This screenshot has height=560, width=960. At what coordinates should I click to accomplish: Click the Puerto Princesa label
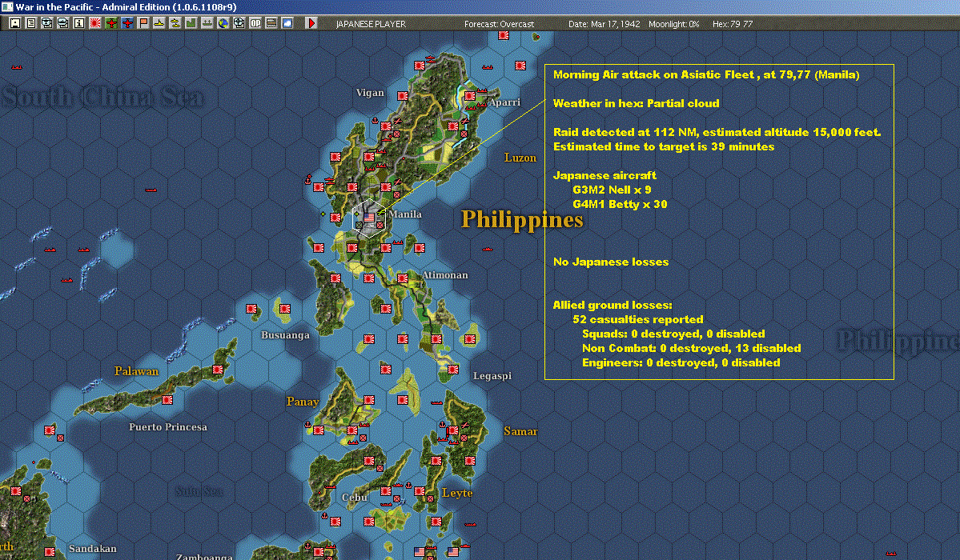(x=168, y=427)
